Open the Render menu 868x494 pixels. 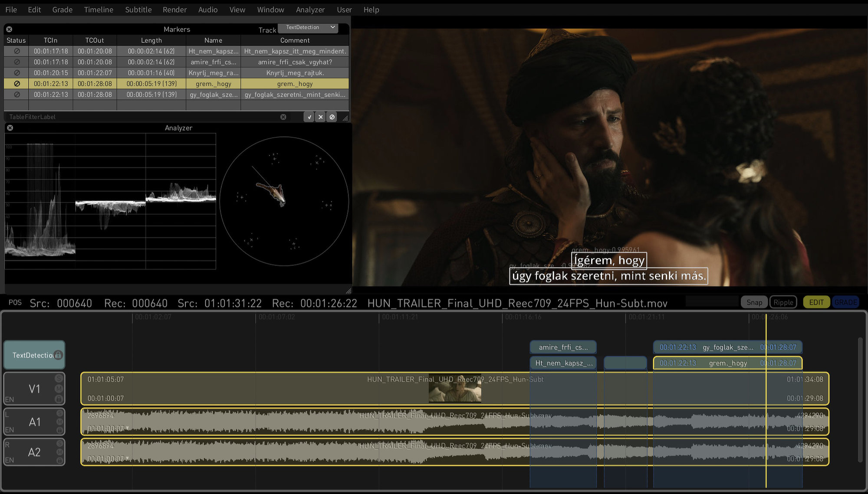point(175,10)
